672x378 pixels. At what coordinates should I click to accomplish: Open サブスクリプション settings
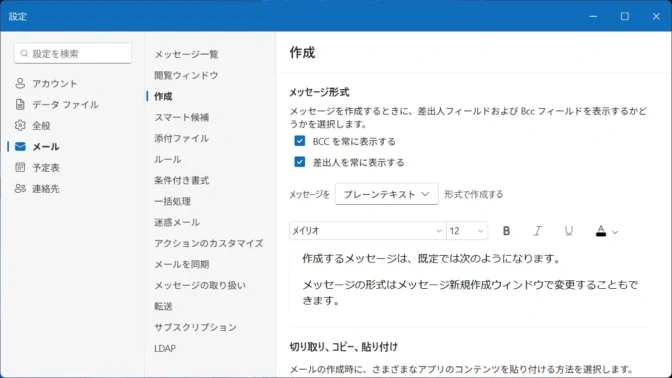click(195, 327)
